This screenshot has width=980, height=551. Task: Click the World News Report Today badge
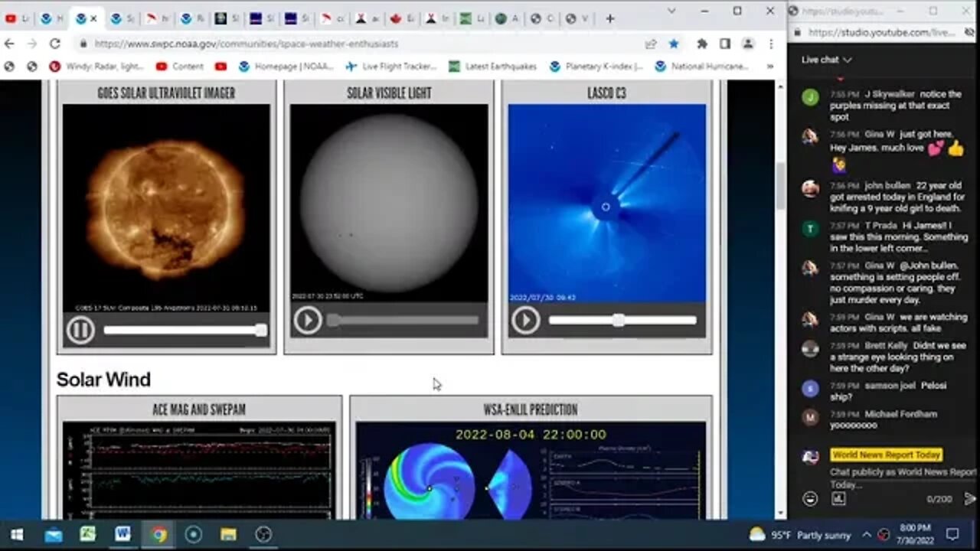tap(886, 455)
